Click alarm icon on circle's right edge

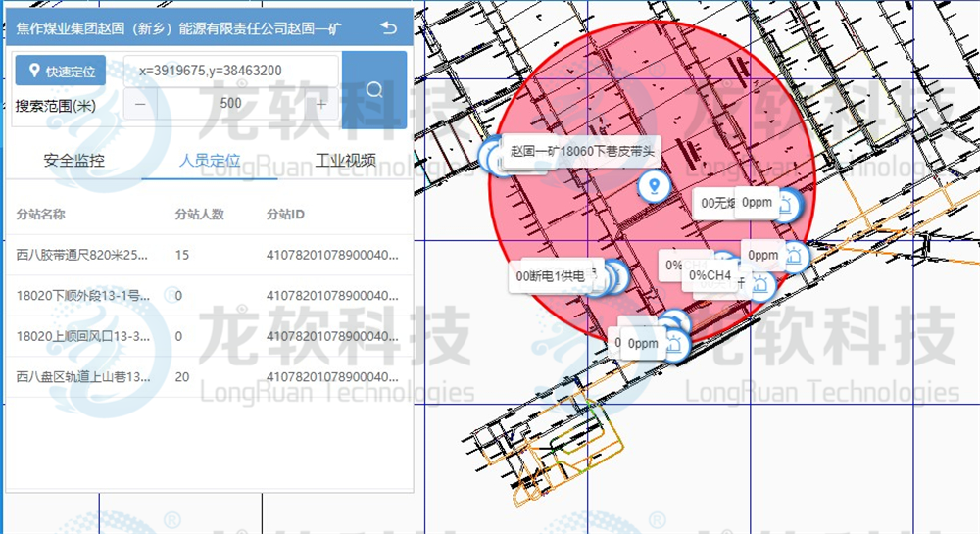795,257
